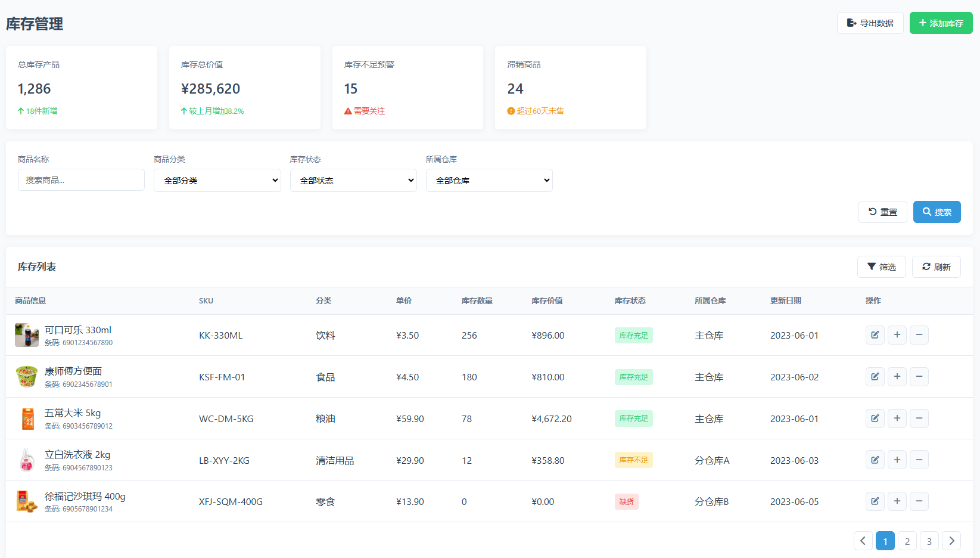The height and width of the screenshot is (558, 980).
Task: Go to previous page with left arrow
Action: [x=863, y=541]
